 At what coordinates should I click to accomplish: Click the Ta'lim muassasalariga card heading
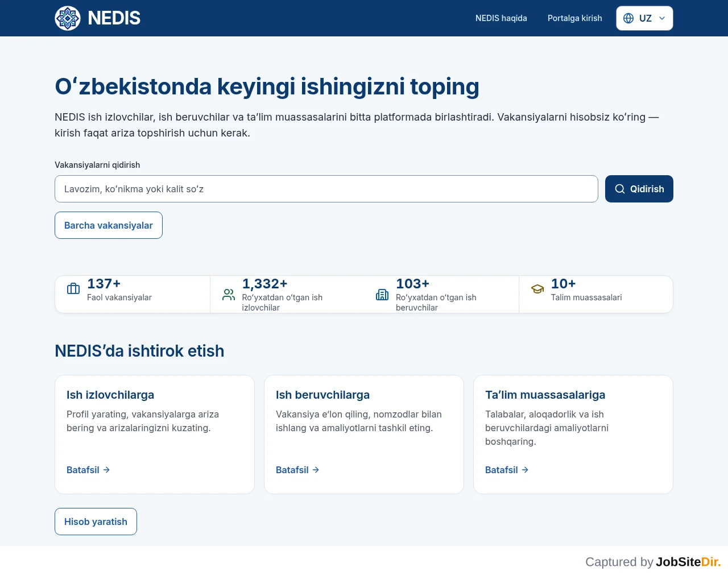(545, 395)
